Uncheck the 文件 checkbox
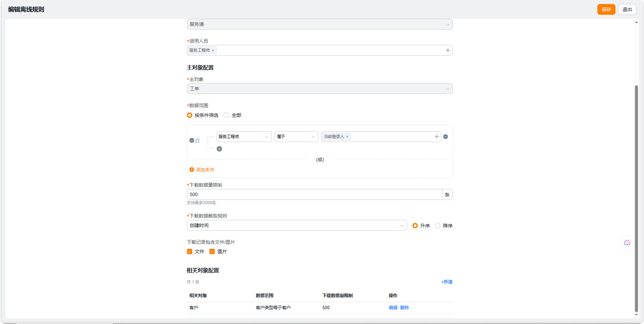The height and width of the screenshot is (324, 644). (x=190, y=251)
